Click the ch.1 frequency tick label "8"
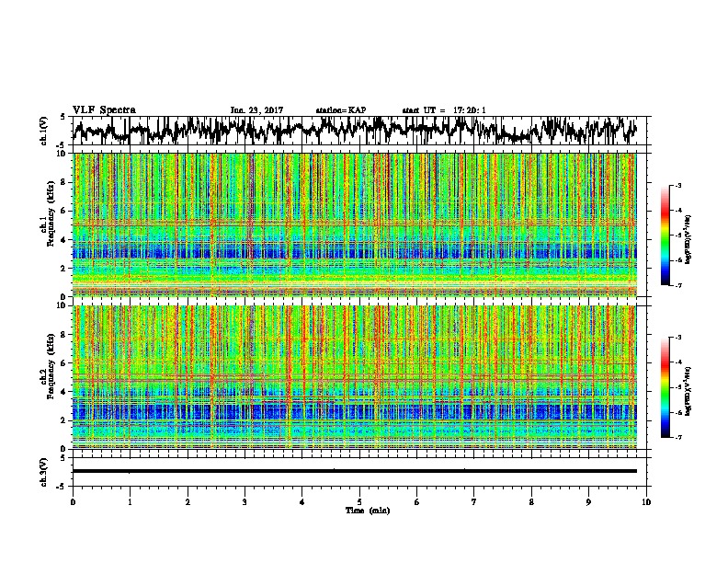This screenshot has height=563, width=728. (x=63, y=182)
